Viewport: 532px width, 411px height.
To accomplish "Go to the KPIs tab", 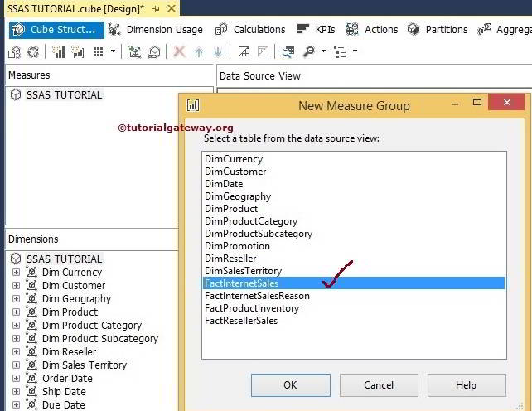I will click(325, 29).
